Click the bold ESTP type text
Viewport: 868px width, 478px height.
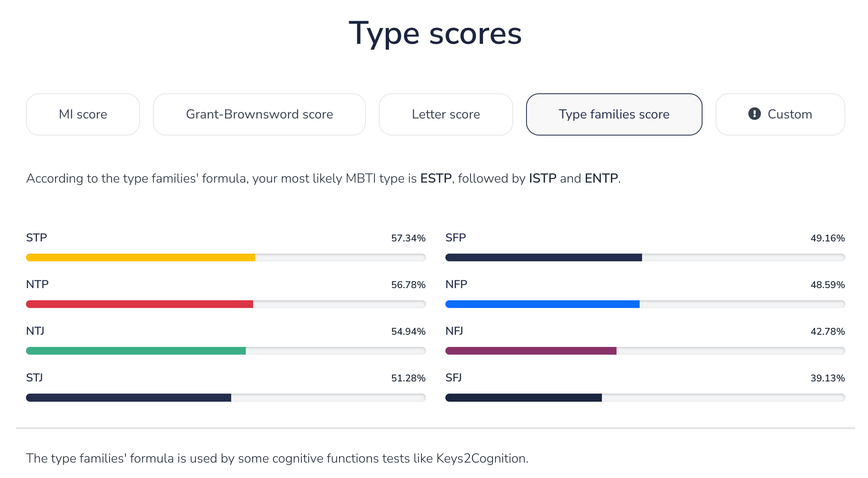click(436, 179)
